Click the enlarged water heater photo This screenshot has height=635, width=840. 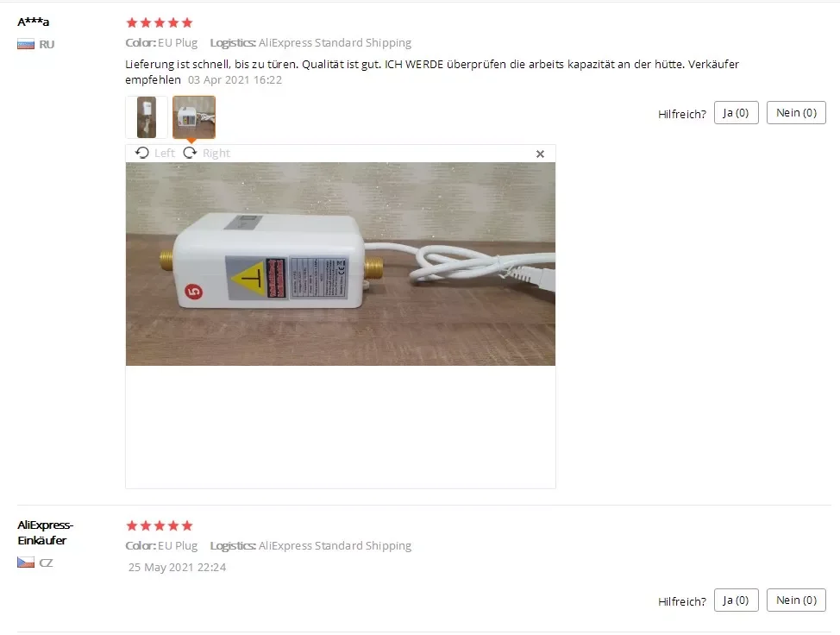(x=341, y=264)
